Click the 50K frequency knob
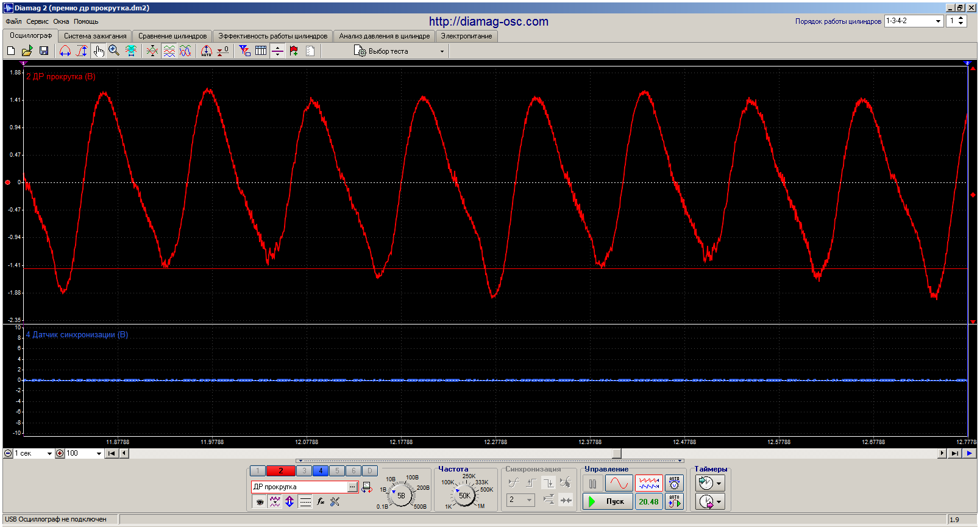Viewport: 980px width, 527px height. pos(464,495)
